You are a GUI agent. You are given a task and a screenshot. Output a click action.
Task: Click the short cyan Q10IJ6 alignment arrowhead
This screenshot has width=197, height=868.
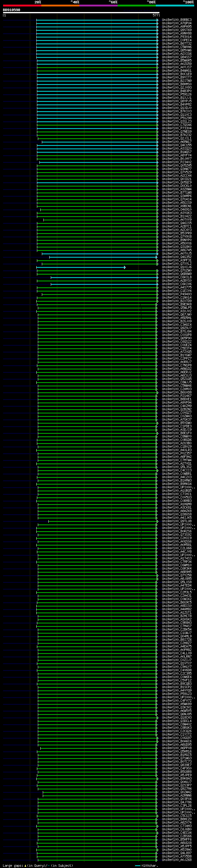[125, 267]
